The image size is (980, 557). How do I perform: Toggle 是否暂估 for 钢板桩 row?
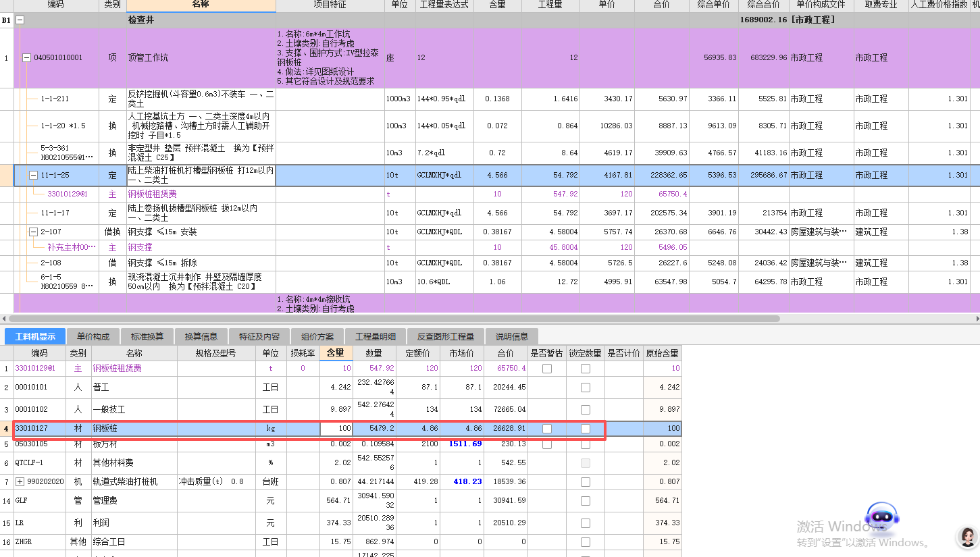point(547,429)
